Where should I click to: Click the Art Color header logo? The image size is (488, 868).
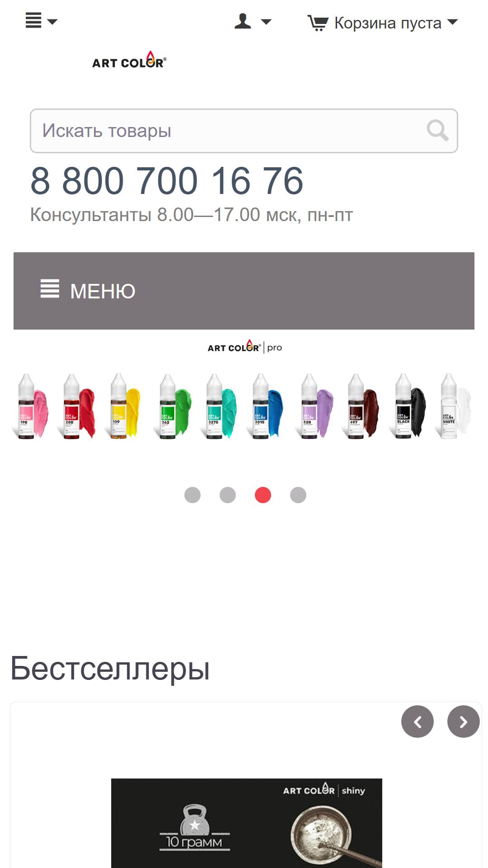click(x=129, y=60)
